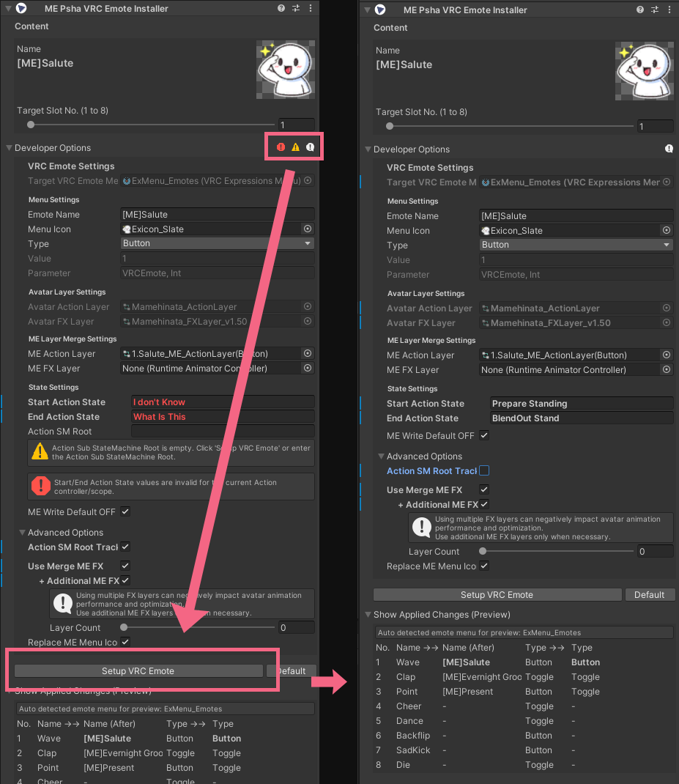Image resolution: width=679 pixels, height=784 pixels.
Task: Click the salute emote thumbnail in the right panel
Action: pos(644,70)
